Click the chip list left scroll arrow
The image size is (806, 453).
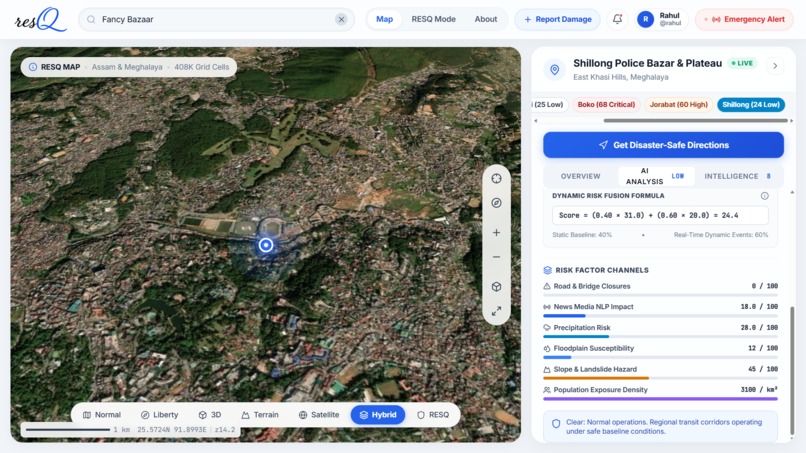pos(536,121)
